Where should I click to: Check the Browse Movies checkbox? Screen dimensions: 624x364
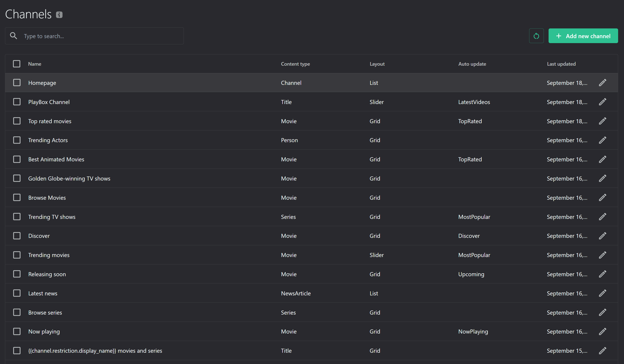click(x=16, y=197)
